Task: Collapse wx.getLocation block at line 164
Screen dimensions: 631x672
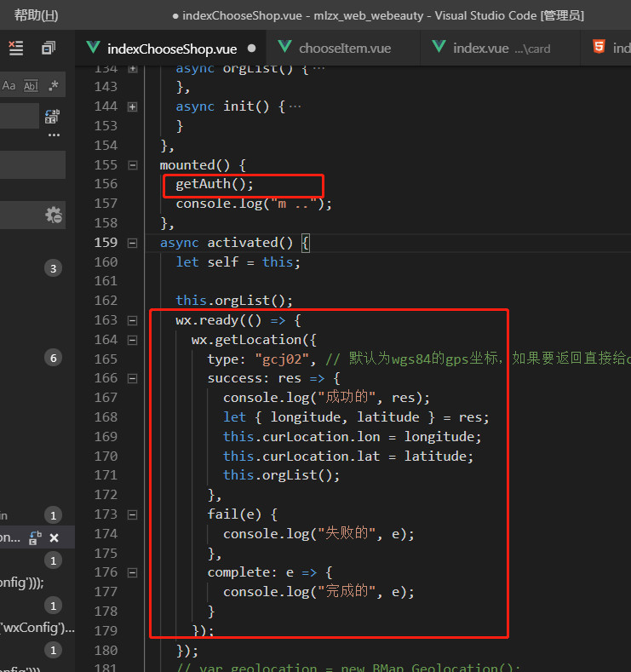Action: pos(133,340)
